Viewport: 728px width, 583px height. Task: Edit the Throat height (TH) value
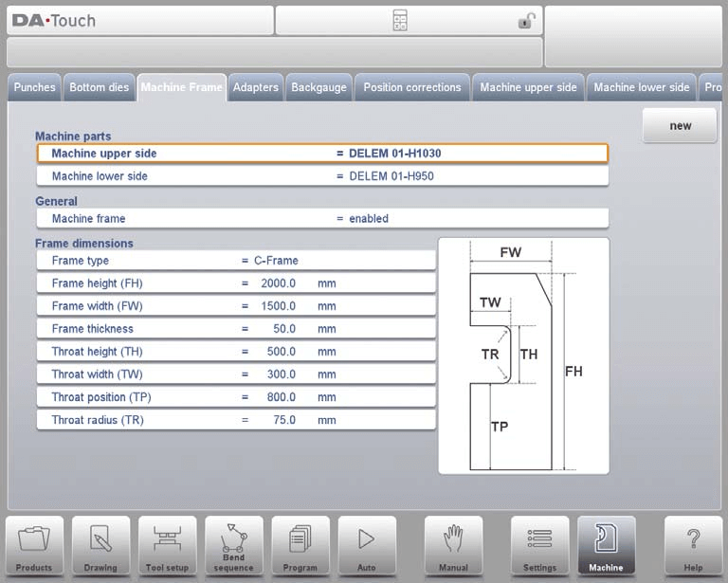click(236, 352)
